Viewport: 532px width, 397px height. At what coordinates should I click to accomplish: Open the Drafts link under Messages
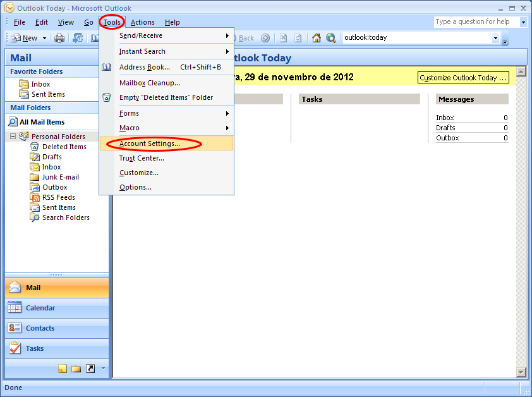click(x=445, y=128)
